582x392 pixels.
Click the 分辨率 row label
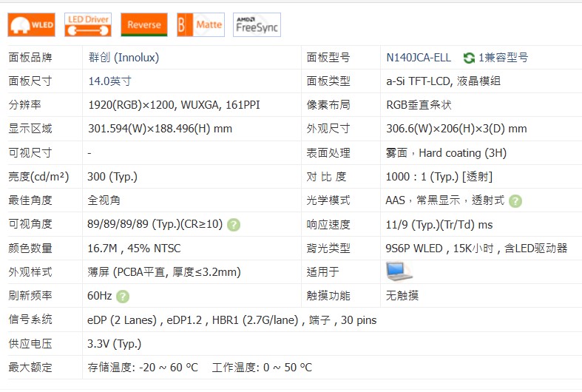point(24,105)
